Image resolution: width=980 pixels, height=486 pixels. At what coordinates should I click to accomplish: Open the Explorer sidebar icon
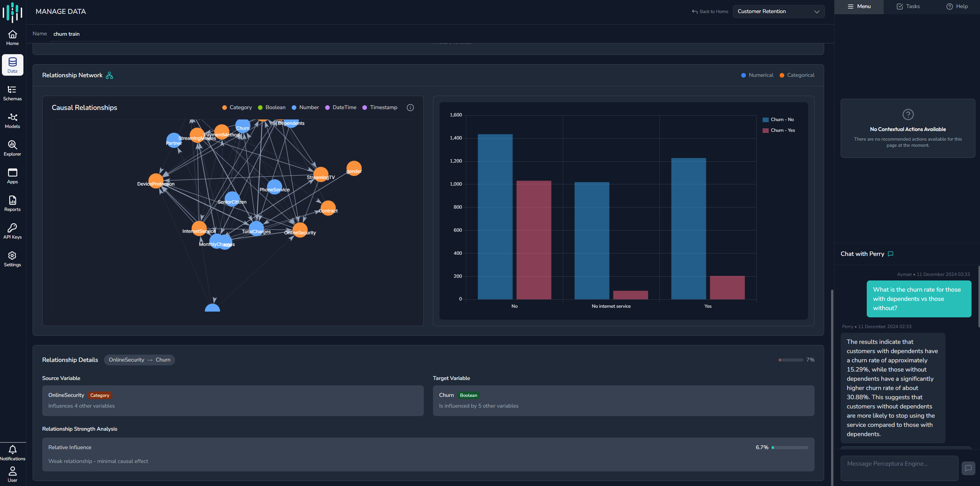pos(12,148)
